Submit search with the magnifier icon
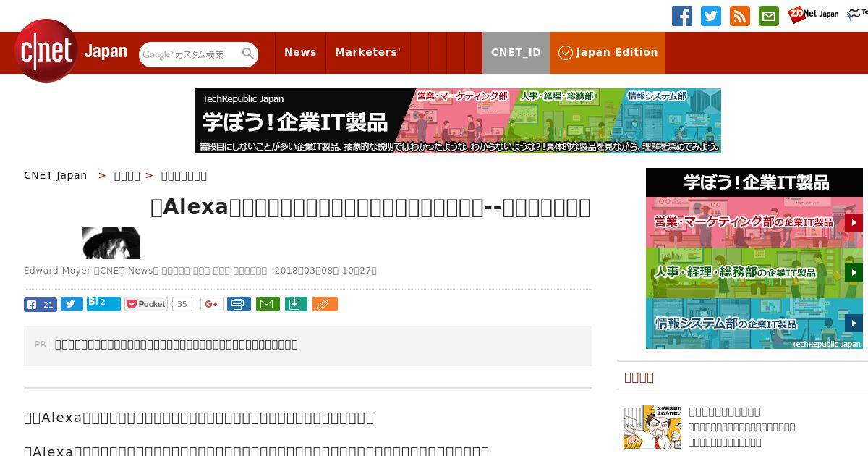The height and width of the screenshot is (456, 868). tap(248, 54)
